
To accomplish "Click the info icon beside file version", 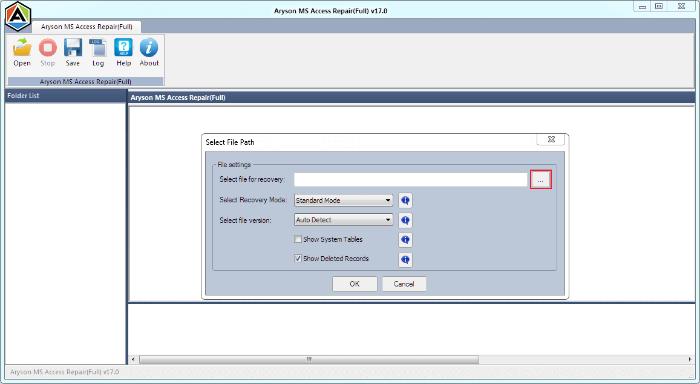I will (405, 220).
